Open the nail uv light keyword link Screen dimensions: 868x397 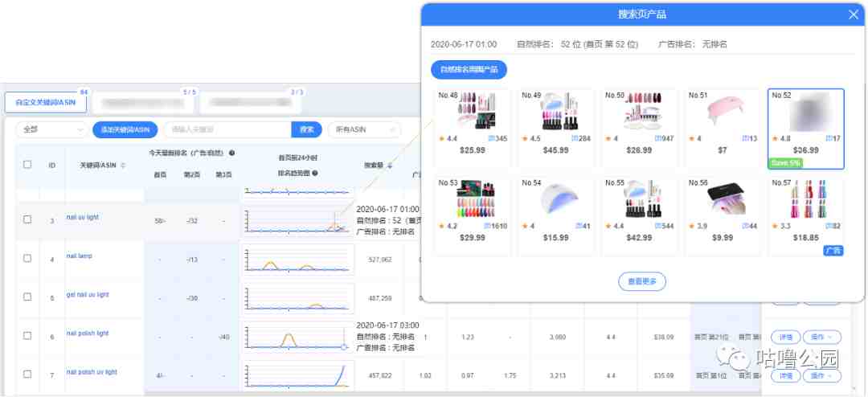coord(83,217)
